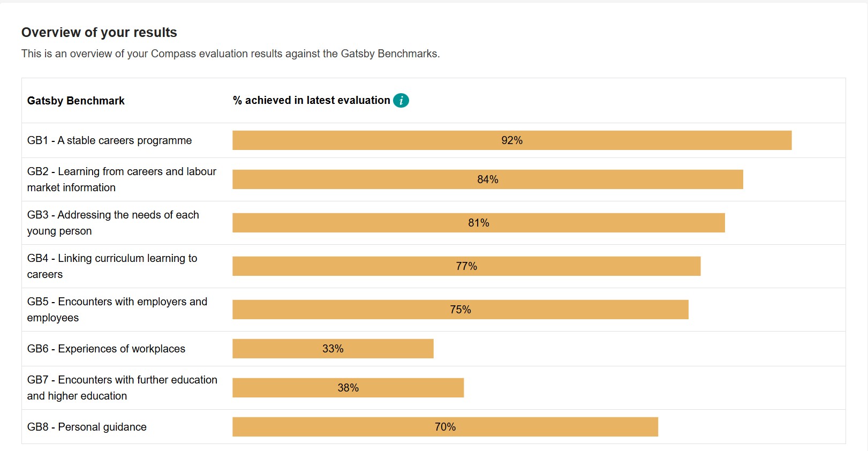
Task: Click the GB6 33% progress bar
Action: pyautogui.click(x=333, y=349)
